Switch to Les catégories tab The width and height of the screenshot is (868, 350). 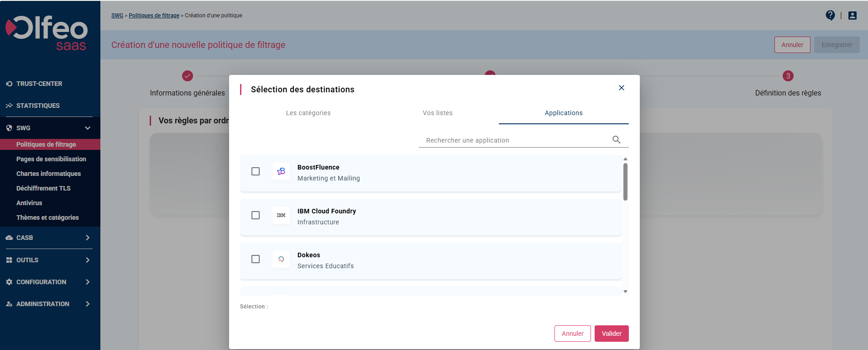click(308, 113)
